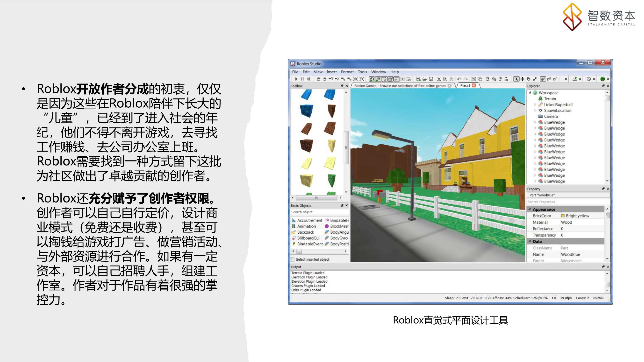The height and width of the screenshot is (362, 644).
Task: Check the Select inserted object checkbox
Action: tap(293, 259)
